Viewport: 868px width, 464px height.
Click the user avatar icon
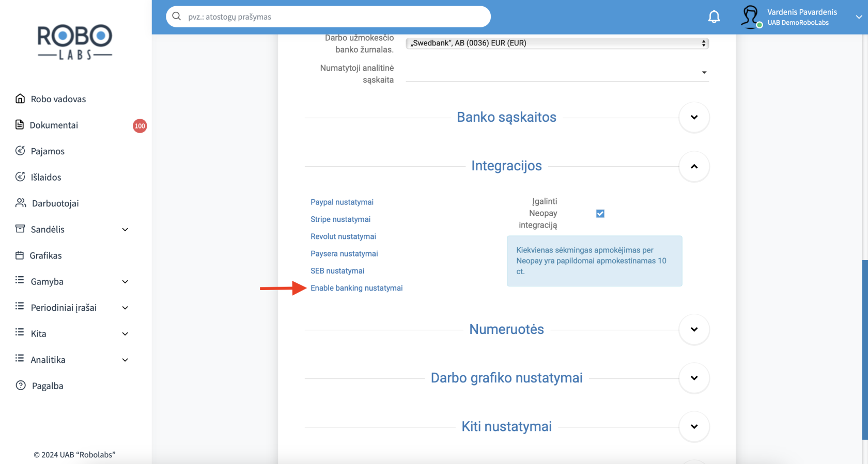750,17
